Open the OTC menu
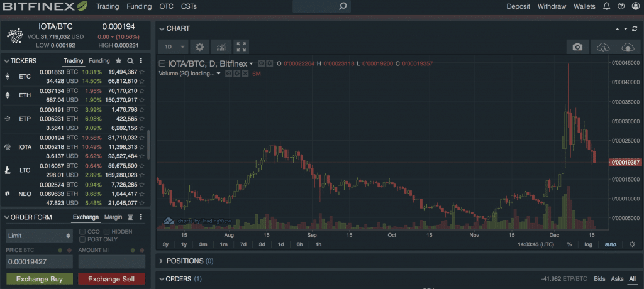The image size is (644, 289). click(166, 6)
